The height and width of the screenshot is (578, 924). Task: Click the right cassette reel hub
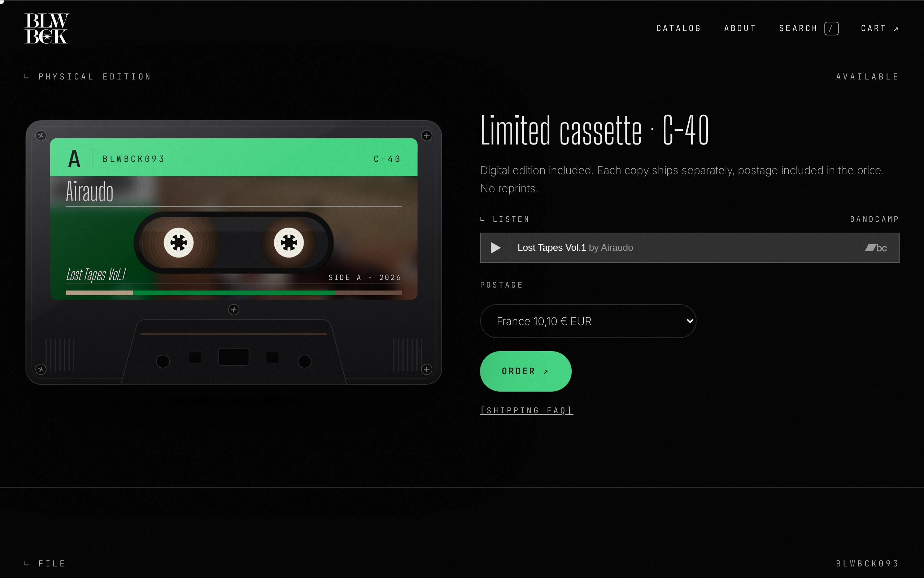[x=289, y=242]
